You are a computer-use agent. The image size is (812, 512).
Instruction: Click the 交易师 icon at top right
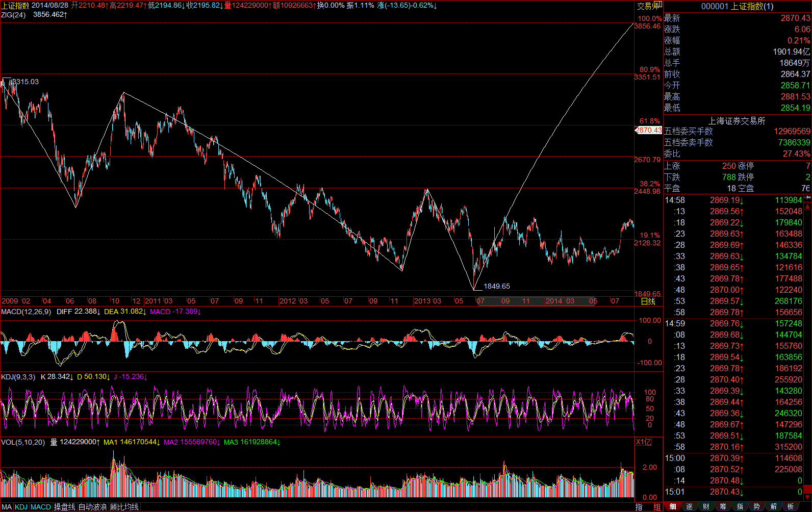tap(649, 6)
